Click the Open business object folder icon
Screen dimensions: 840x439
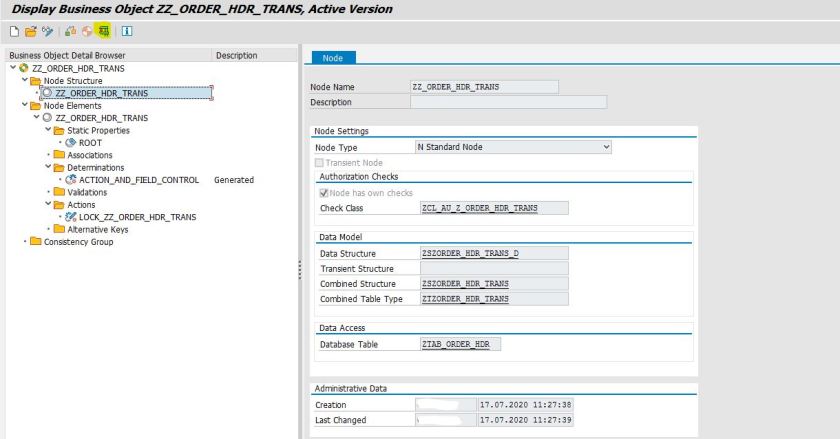click(32, 31)
